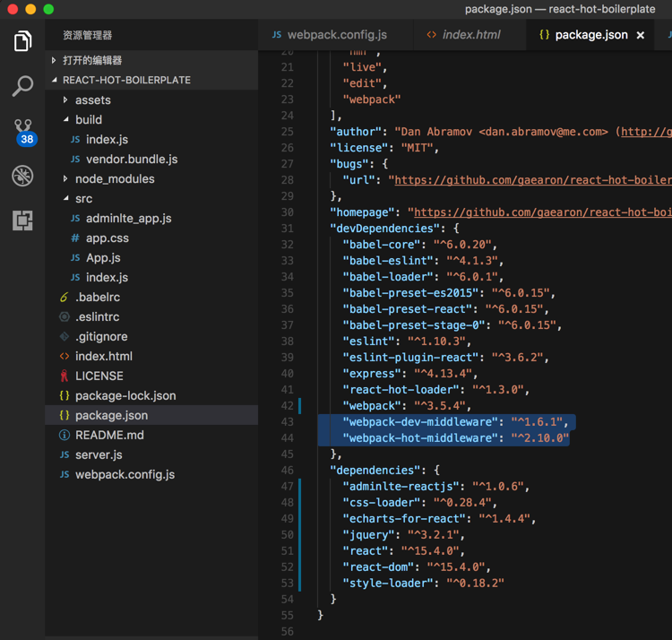The height and width of the screenshot is (640, 672).
Task: Open the Debug panel icon
Action: (22, 176)
